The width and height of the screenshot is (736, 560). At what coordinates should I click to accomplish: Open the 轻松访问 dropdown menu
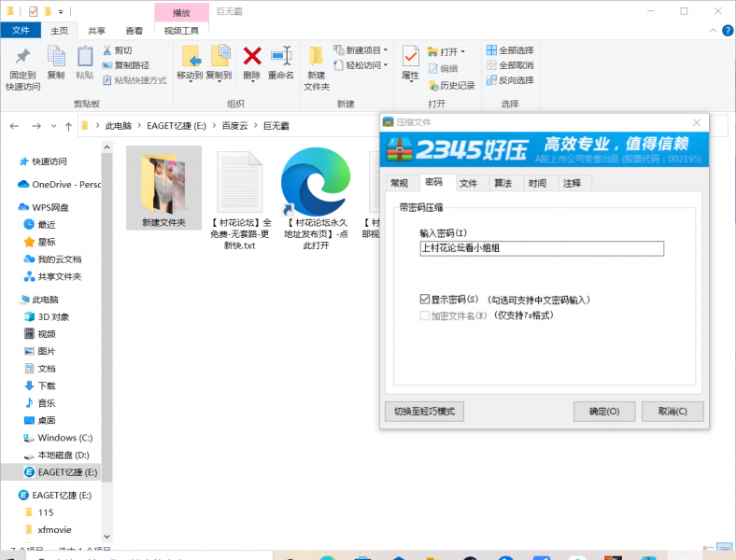pos(386,65)
